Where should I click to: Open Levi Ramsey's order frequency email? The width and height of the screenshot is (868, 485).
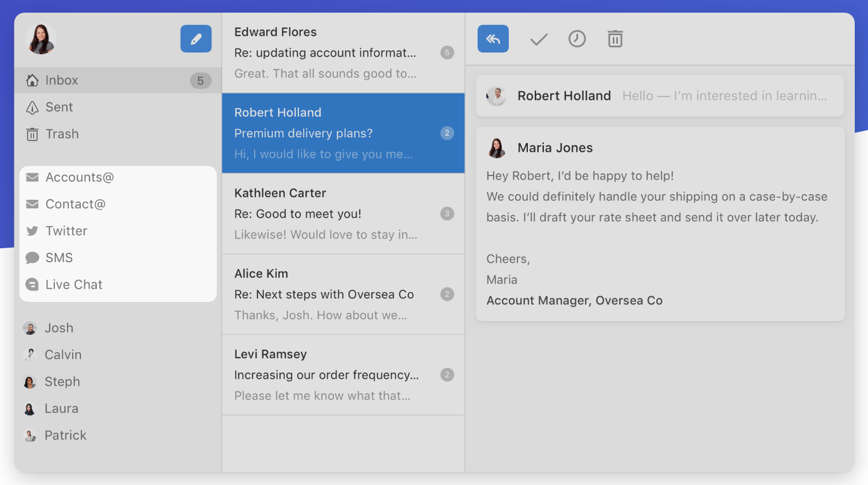coord(343,375)
